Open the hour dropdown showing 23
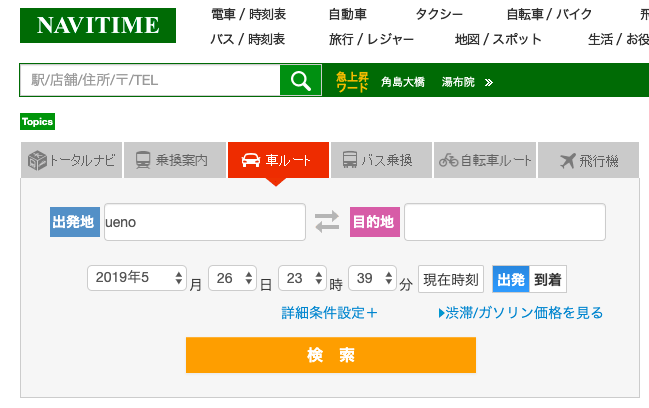Image resolution: width=649 pixels, height=408 pixels. [303, 278]
